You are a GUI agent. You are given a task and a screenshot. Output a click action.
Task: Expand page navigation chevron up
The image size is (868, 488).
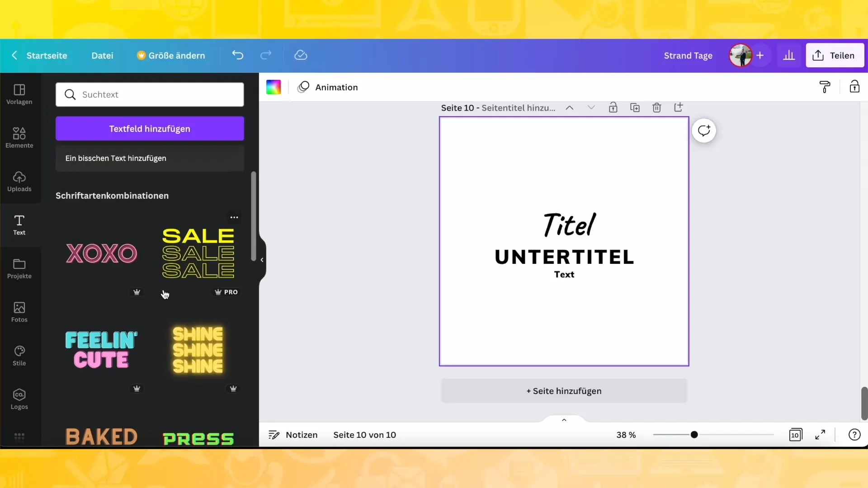pyautogui.click(x=564, y=419)
